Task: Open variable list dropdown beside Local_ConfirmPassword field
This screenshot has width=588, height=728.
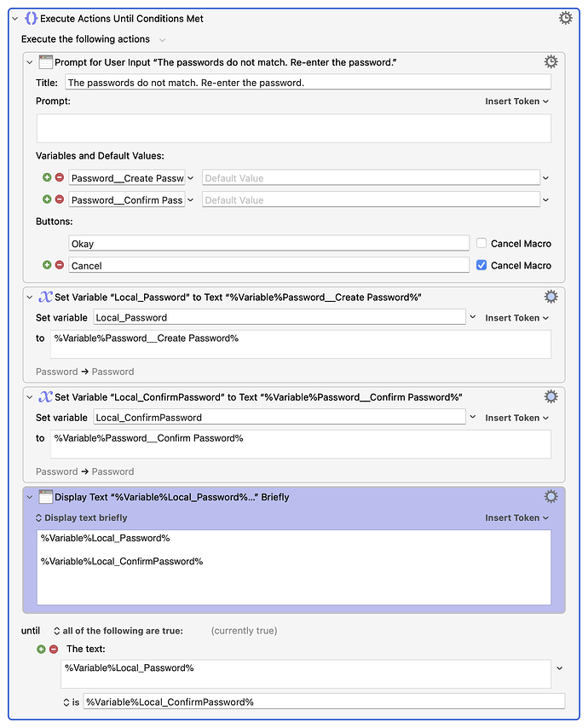Action: (472, 417)
